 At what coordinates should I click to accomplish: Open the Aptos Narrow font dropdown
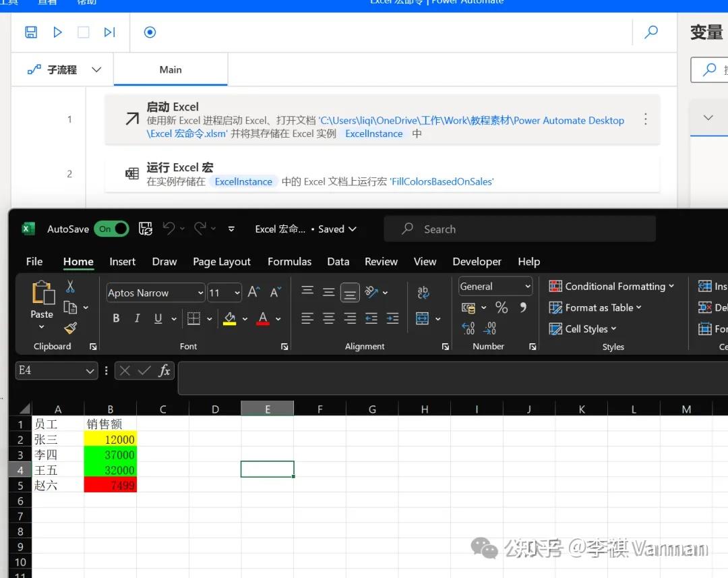pos(201,293)
